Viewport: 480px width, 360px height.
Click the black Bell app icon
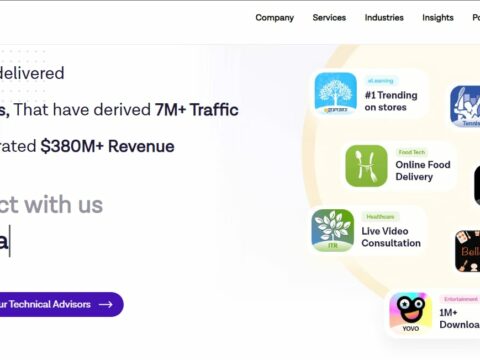[467, 251]
